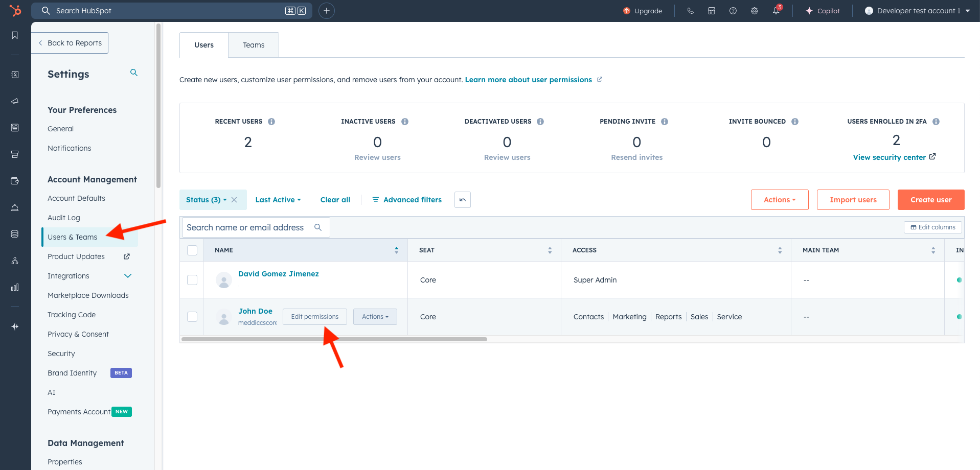Search settings using the magnifier icon

[134, 73]
